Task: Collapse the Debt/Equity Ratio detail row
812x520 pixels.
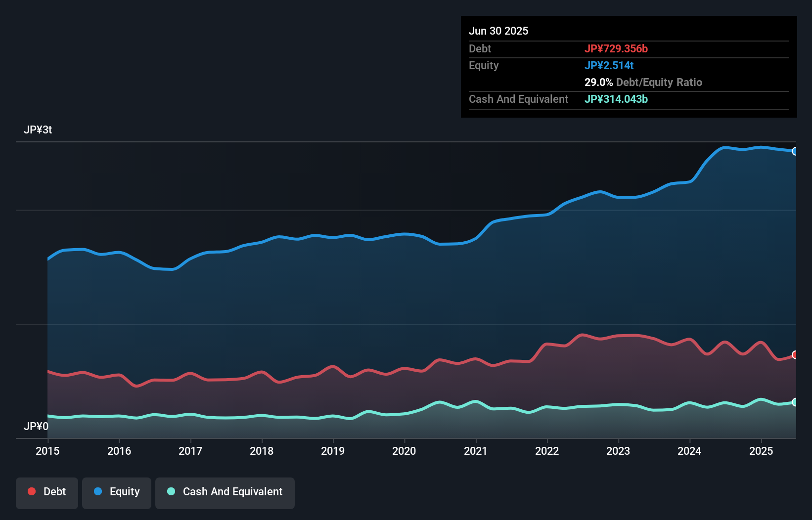Action: pos(643,83)
